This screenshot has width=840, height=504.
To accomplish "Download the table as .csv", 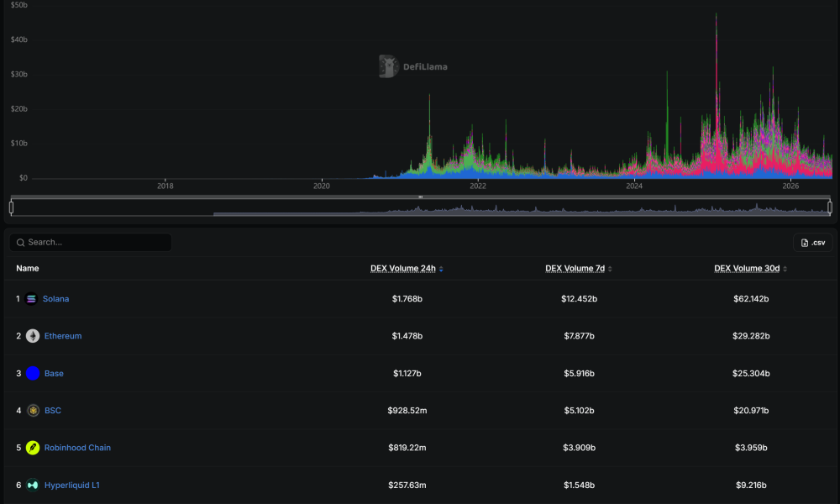I will [x=812, y=243].
